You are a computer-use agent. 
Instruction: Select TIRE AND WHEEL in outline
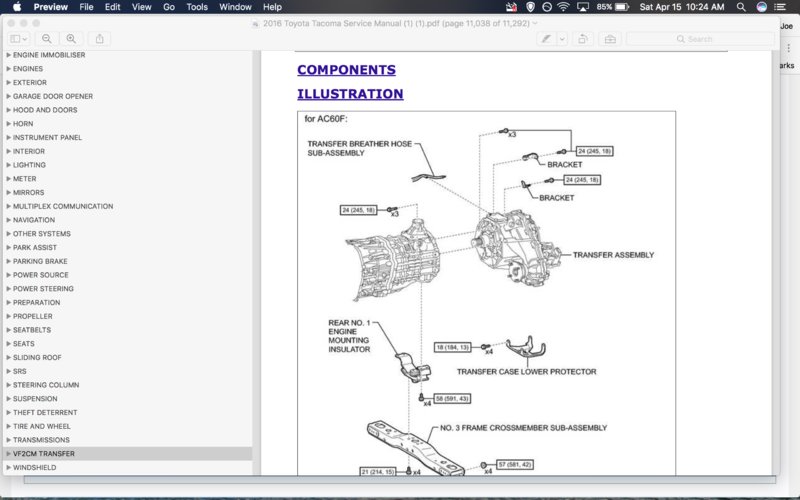click(x=41, y=427)
